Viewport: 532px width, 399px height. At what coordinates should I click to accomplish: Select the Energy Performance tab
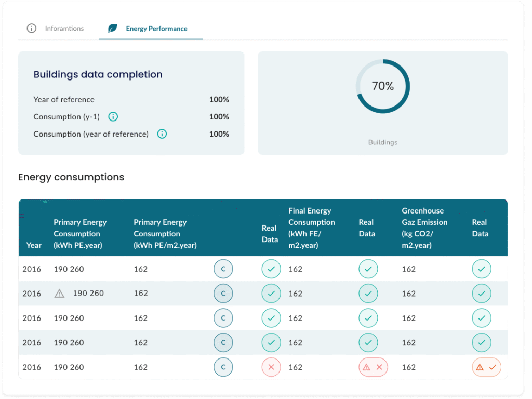[156, 29]
